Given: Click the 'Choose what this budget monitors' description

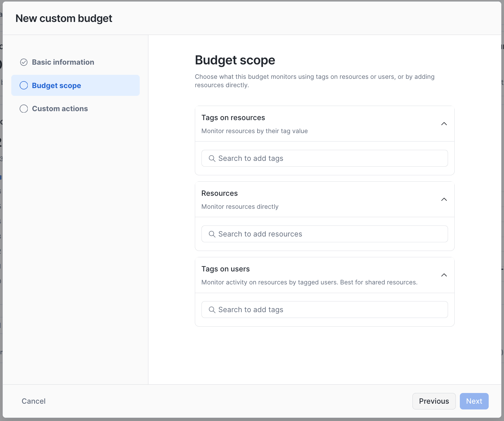Looking at the screenshot, I should (315, 81).
